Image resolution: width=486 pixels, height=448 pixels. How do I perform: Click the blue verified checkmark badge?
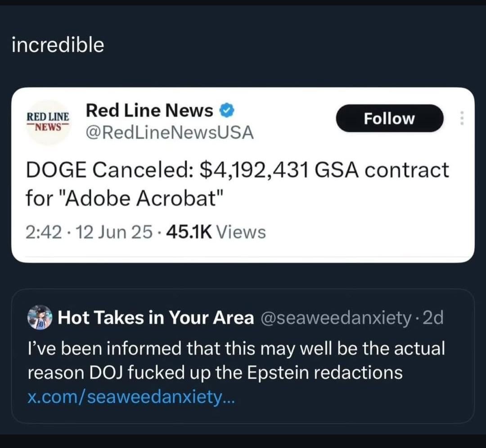tap(226, 109)
